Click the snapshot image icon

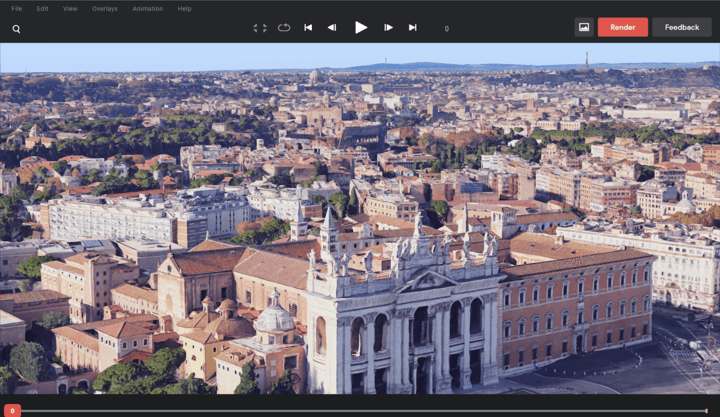[584, 27]
